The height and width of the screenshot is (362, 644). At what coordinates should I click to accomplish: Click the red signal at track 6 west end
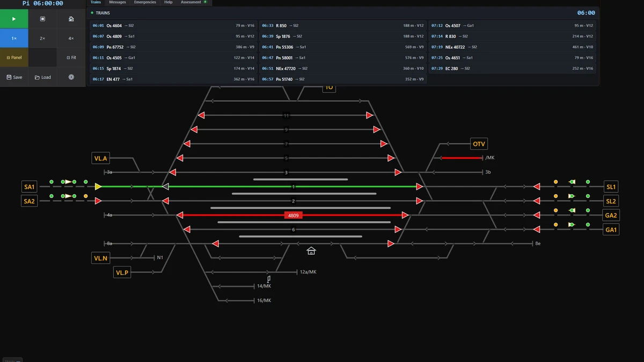pyautogui.click(x=187, y=230)
